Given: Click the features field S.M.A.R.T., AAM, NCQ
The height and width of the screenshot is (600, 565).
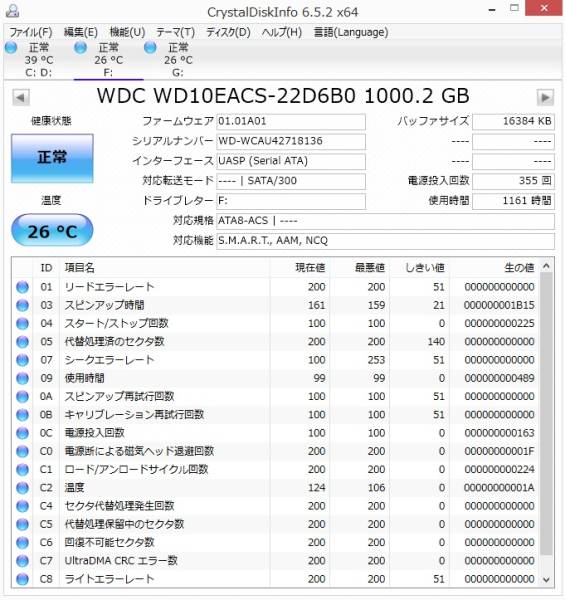Looking at the screenshot, I should click(385, 241).
